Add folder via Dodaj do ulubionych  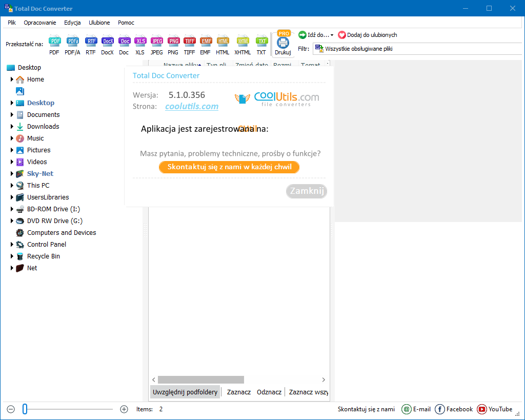368,35
